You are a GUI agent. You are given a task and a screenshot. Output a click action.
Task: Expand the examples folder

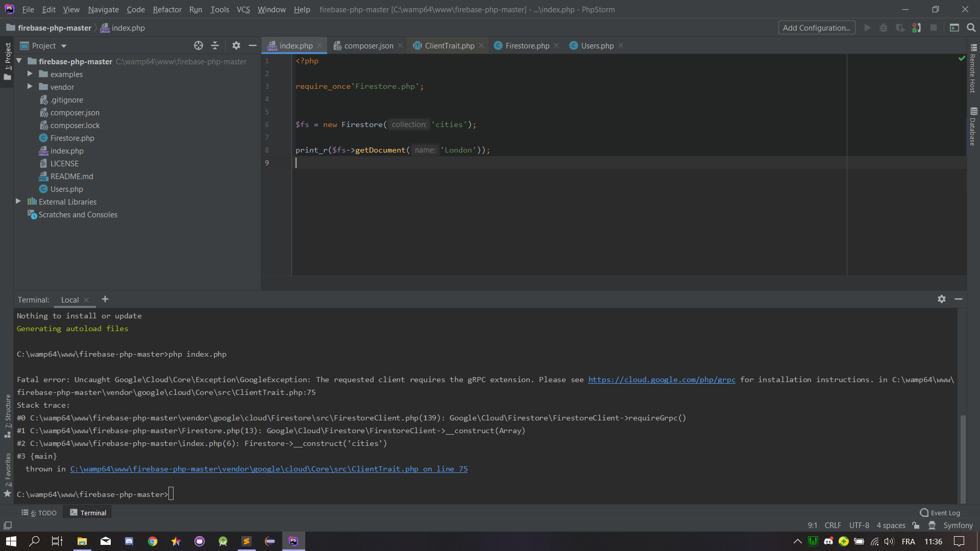click(x=30, y=74)
